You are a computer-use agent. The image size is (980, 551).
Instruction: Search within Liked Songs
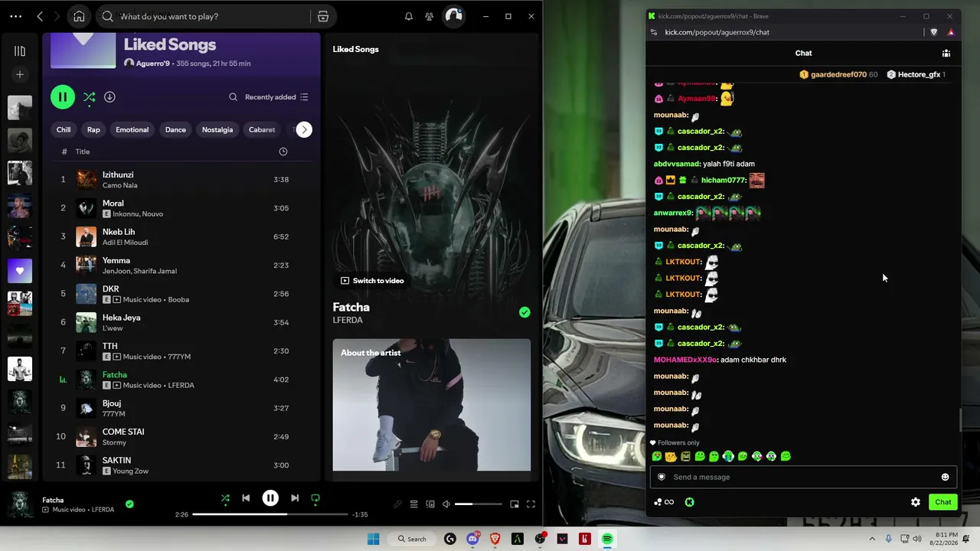[x=234, y=97]
